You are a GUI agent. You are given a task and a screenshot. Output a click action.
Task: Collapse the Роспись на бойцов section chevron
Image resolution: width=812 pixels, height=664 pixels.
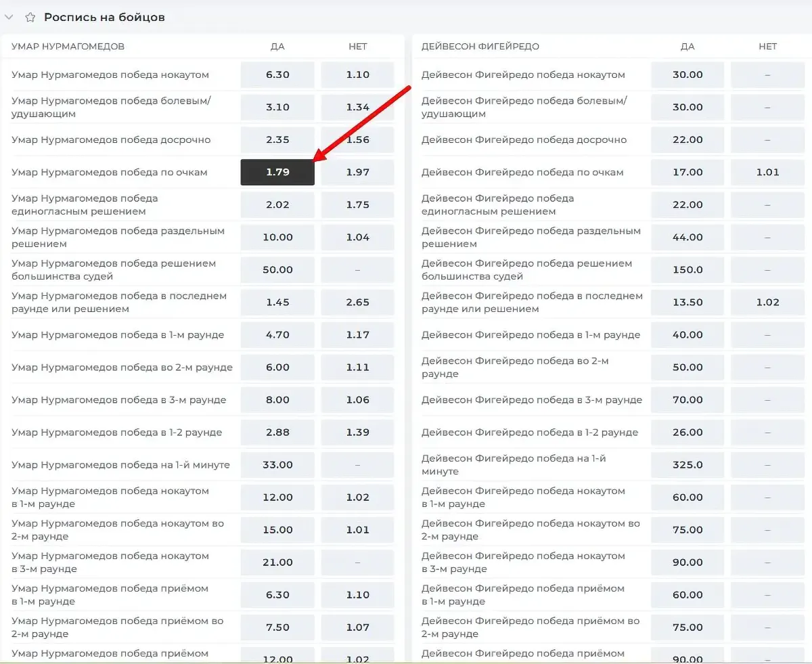9,17
